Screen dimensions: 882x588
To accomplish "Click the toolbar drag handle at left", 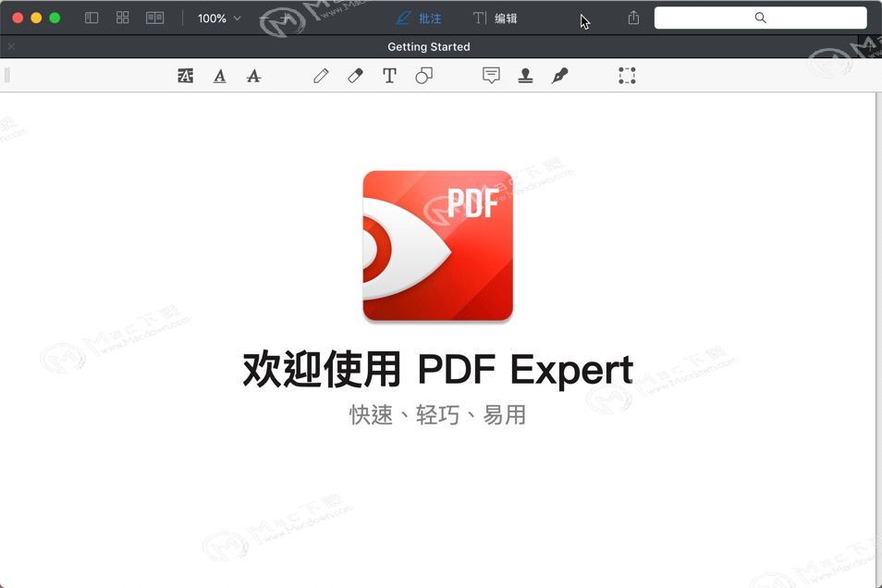I will coord(6,76).
